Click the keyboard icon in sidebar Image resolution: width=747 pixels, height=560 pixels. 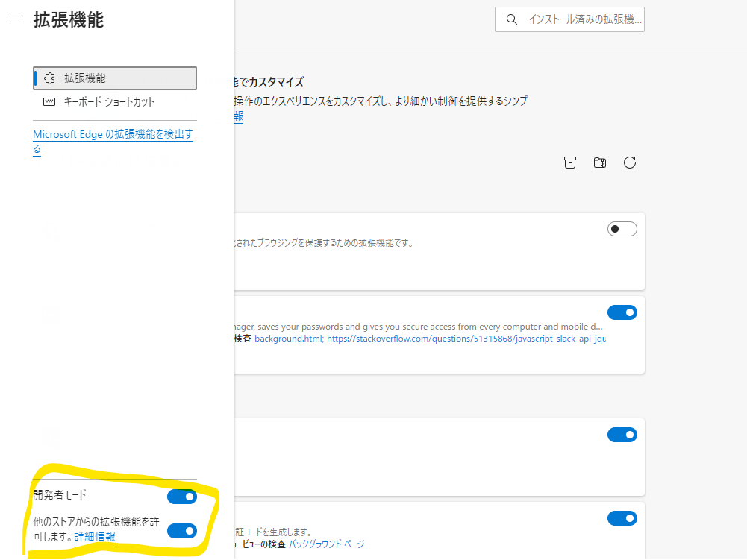49,102
